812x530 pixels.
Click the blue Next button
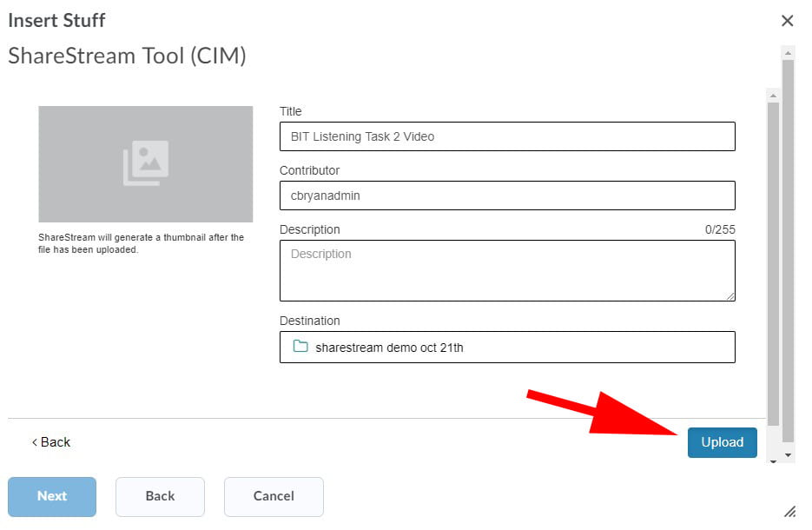pyautogui.click(x=52, y=496)
